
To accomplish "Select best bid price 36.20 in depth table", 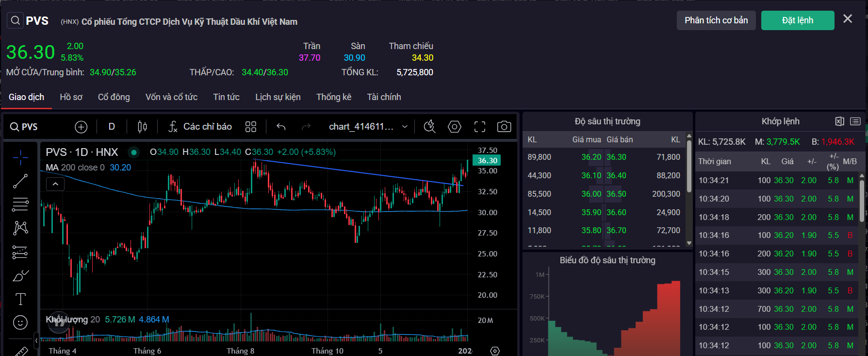I will coord(591,157).
